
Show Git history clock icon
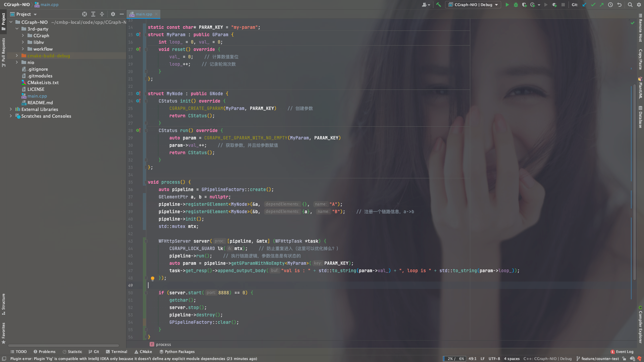pyautogui.click(x=610, y=5)
